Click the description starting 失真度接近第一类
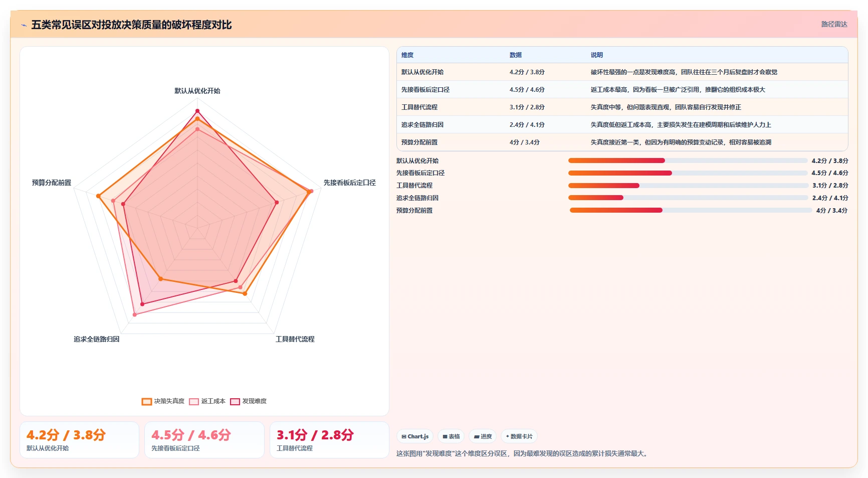 pyautogui.click(x=681, y=142)
